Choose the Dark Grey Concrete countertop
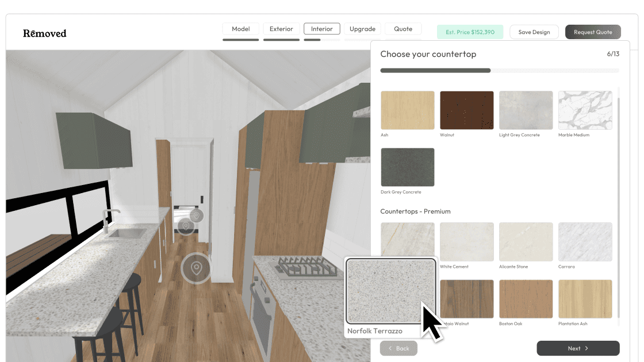644x362 pixels. point(407,167)
